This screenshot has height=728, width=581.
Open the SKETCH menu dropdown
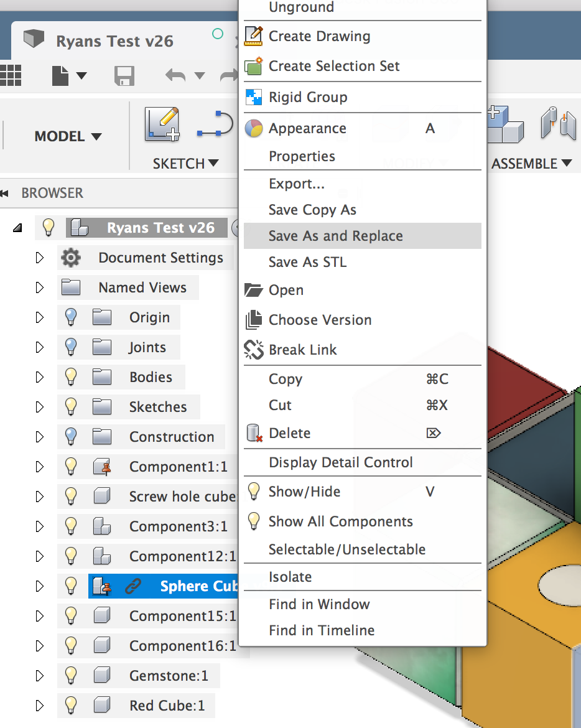185,164
